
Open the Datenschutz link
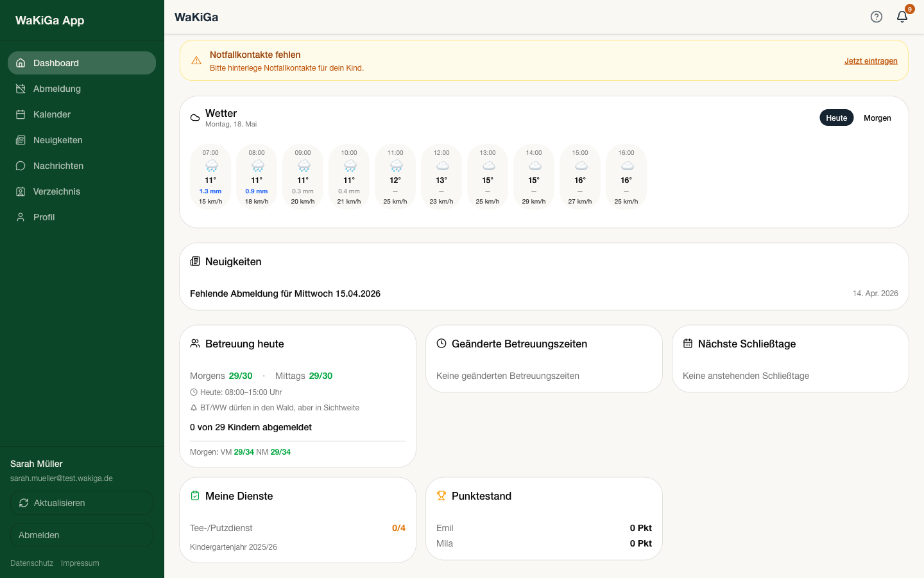(31, 563)
